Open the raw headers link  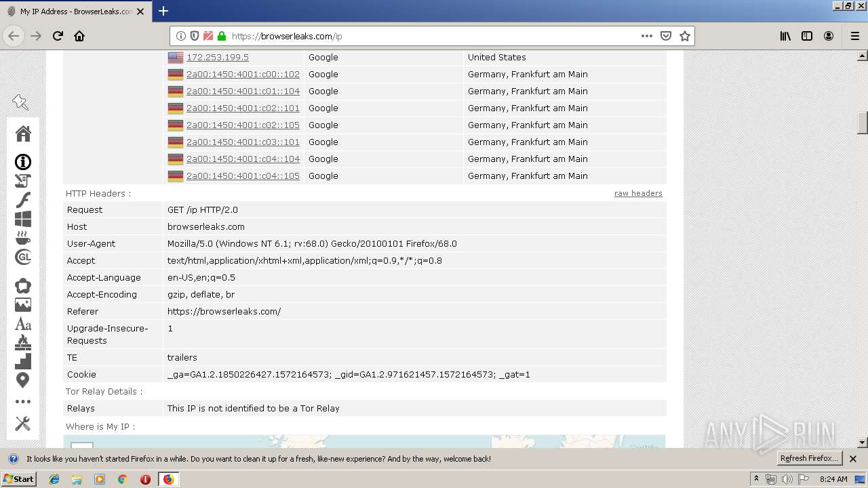(x=638, y=193)
